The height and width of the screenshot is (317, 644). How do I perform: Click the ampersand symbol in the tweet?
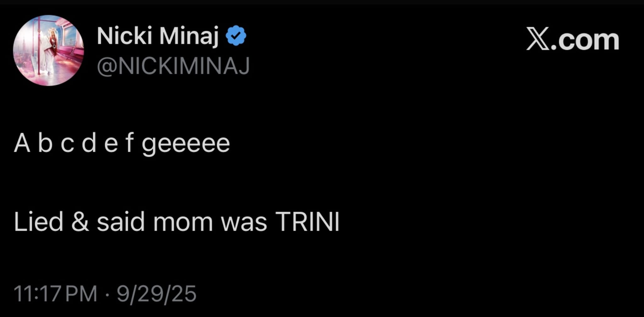80,222
